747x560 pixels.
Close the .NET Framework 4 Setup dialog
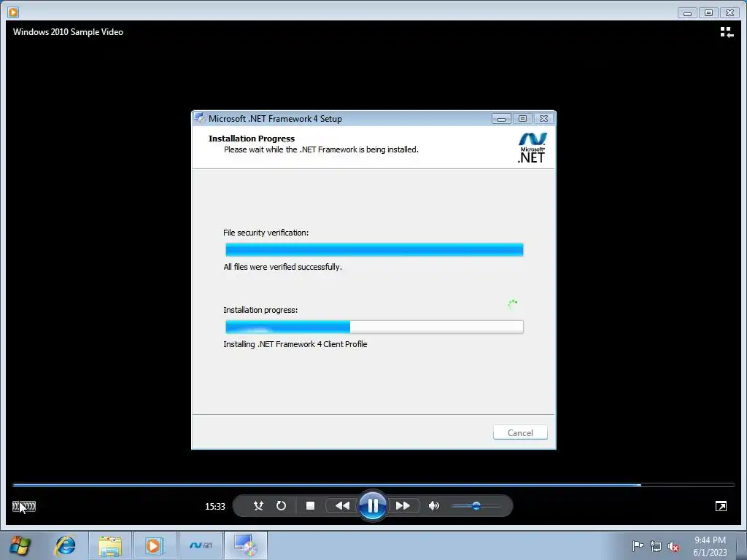[543, 119]
